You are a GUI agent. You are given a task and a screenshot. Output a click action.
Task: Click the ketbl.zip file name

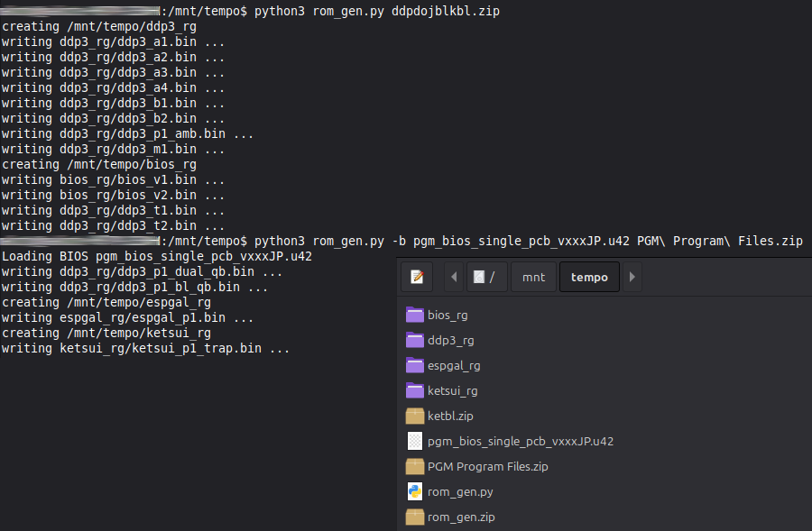click(450, 416)
